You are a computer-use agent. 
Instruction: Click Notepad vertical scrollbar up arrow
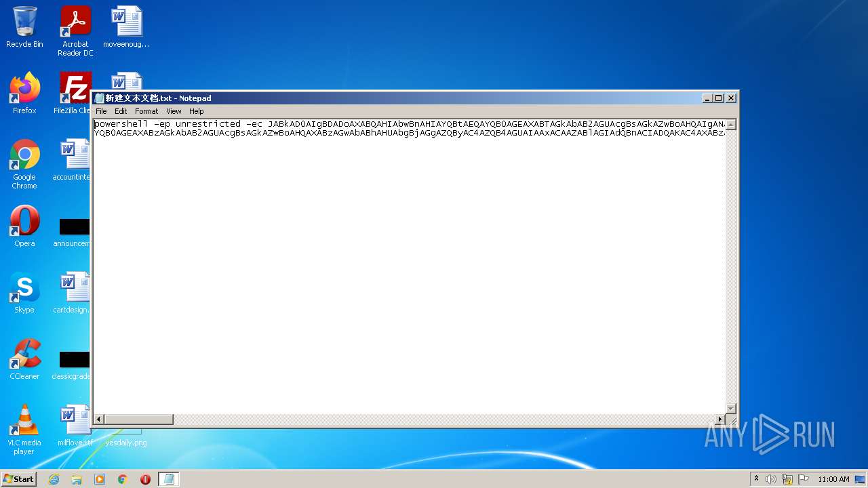point(731,125)
